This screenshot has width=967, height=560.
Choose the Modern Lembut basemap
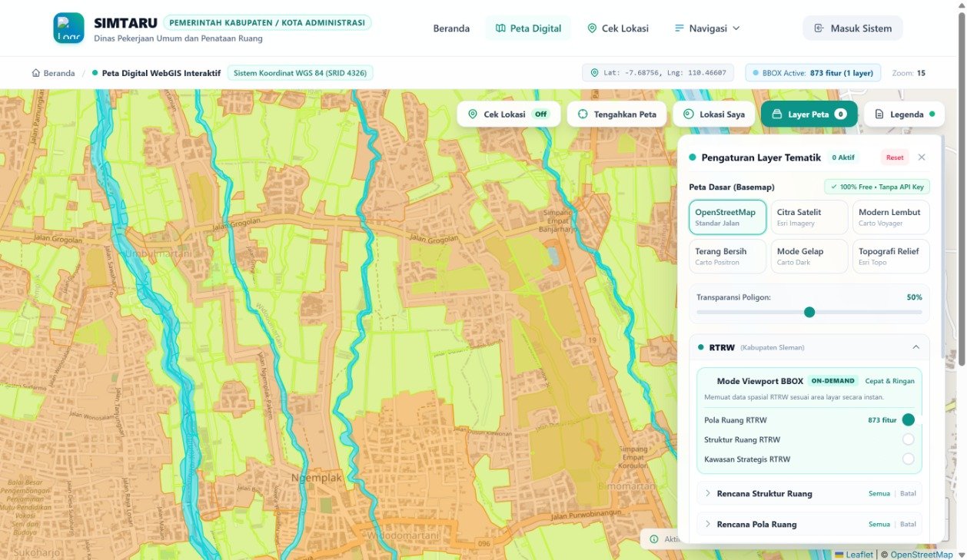[891, 217]
